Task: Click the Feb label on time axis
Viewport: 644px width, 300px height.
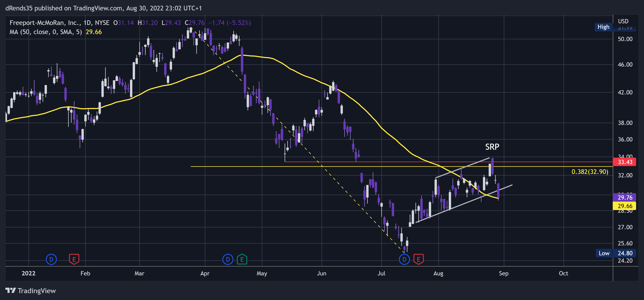Action: point(85,273)
